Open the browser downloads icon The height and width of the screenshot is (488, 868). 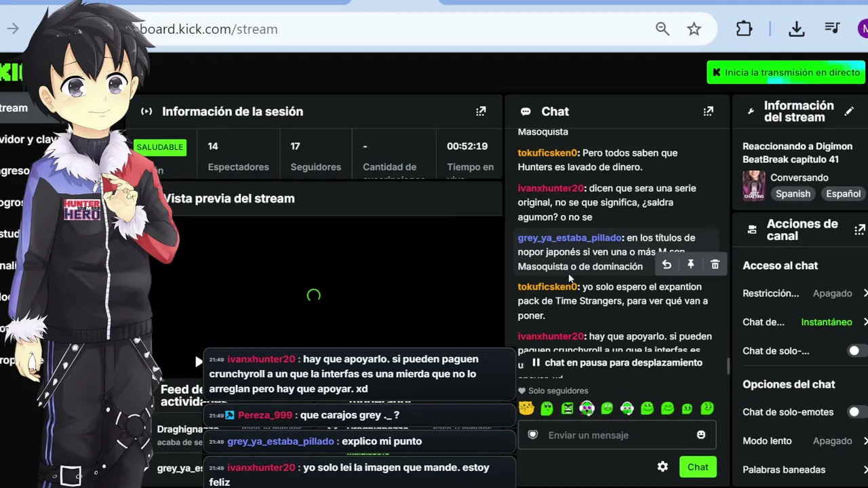pos(797,28)
